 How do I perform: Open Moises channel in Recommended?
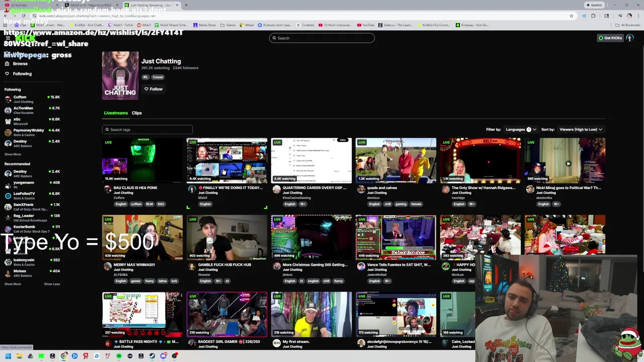pos(32,273)
